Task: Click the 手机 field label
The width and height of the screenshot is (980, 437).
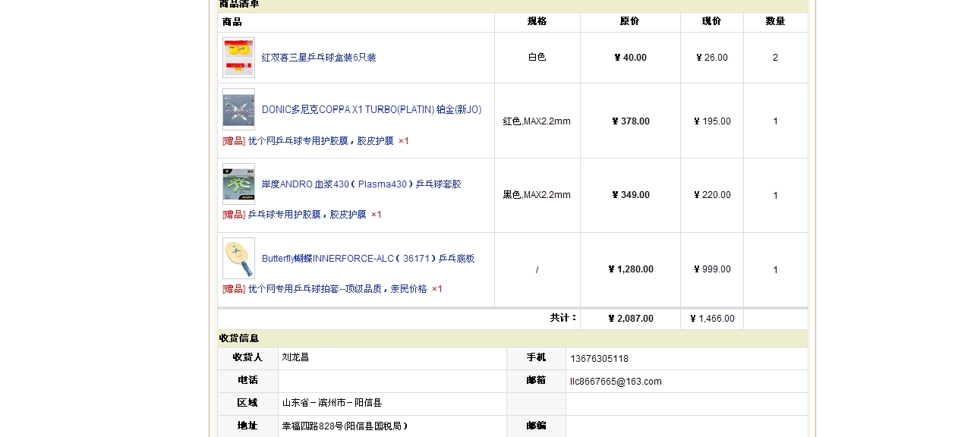Action: pos(536,357)
